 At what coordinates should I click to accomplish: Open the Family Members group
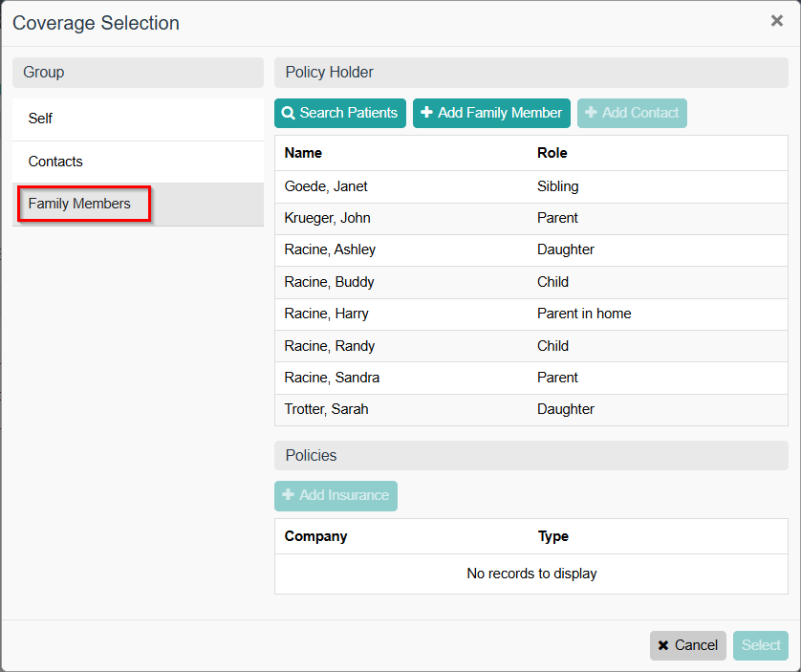tap(79, 204)
